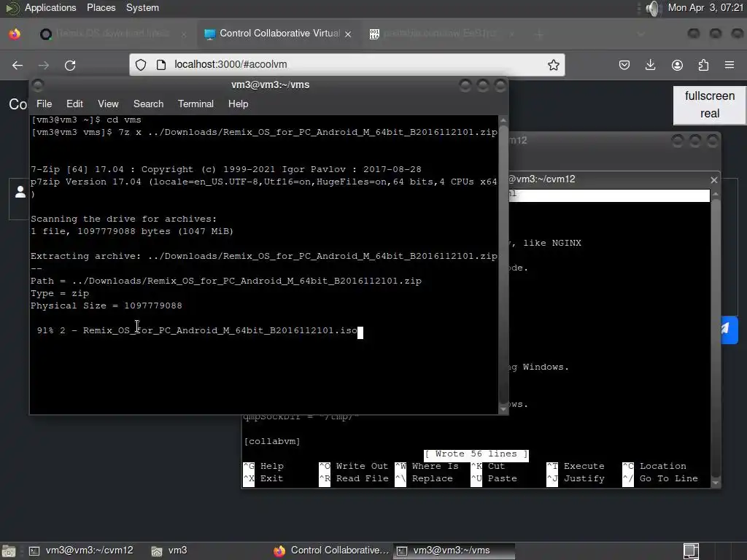The height and width of the screenshot is (560, 747).
Task: Expand the list all tabs chevron
Action: coord(640,34)
